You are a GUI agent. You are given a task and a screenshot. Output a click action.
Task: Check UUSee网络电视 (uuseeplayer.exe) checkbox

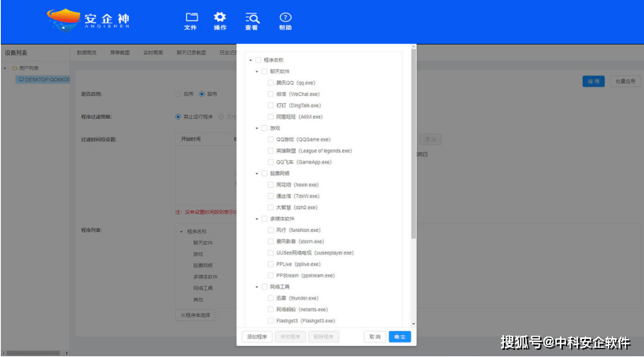coord(270,252)
